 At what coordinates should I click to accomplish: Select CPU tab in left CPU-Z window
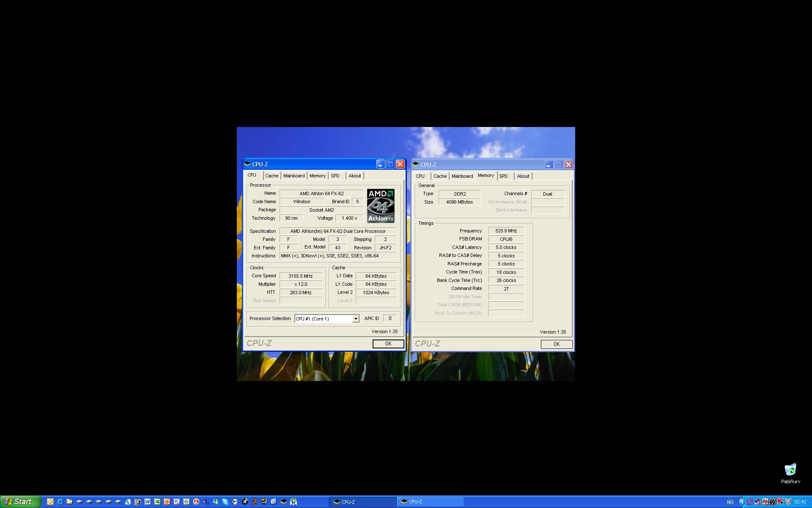pyautogui.click(x=252, y=175)
